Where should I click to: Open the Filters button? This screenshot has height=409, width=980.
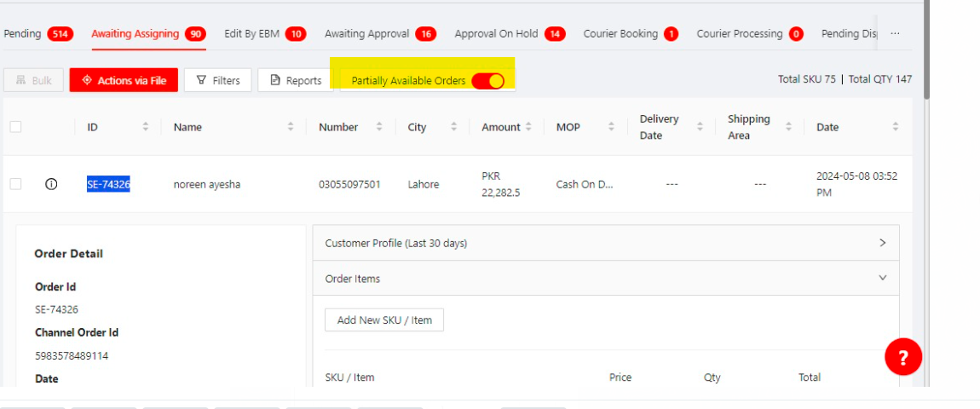click(x=217, y=80)
